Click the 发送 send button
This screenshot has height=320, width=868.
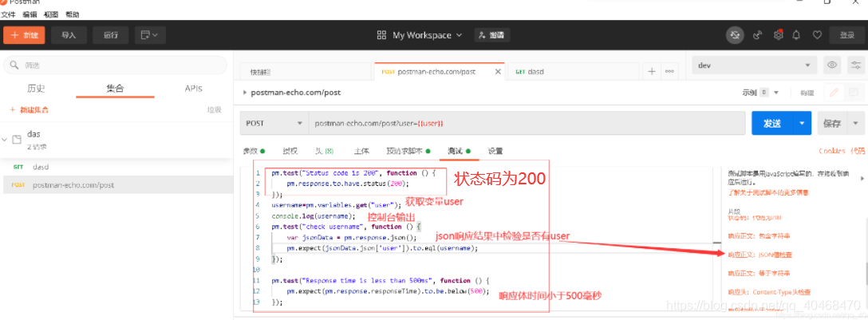pos(771,123)
